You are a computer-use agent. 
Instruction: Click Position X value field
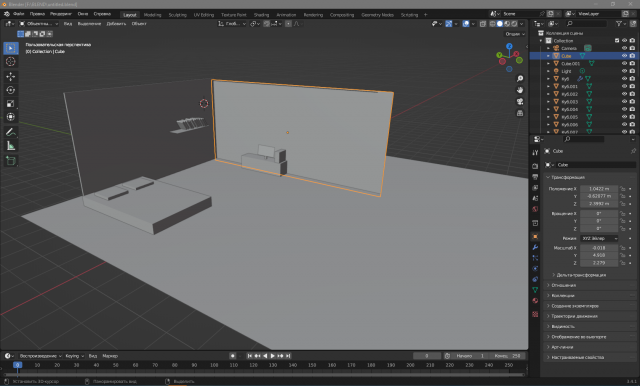point(599,189)
